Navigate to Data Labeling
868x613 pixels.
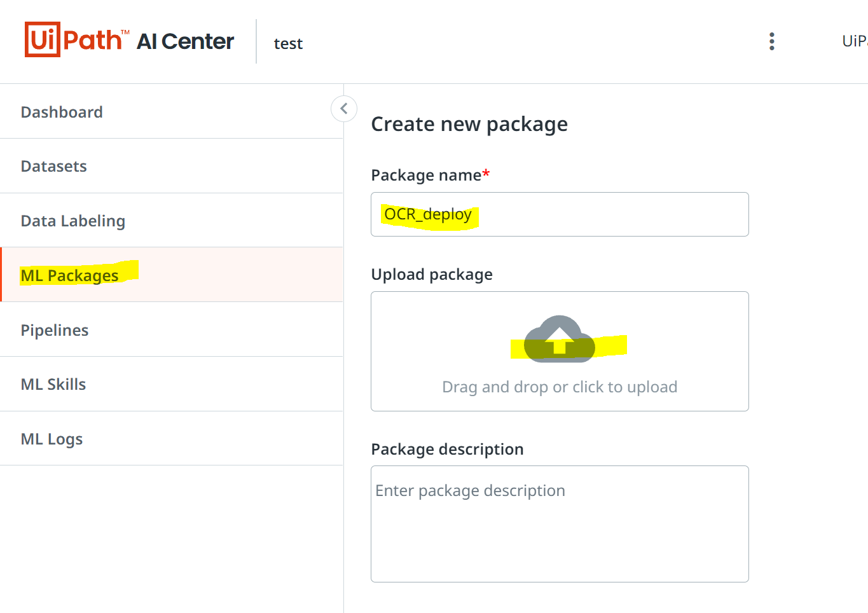[73, 221]
